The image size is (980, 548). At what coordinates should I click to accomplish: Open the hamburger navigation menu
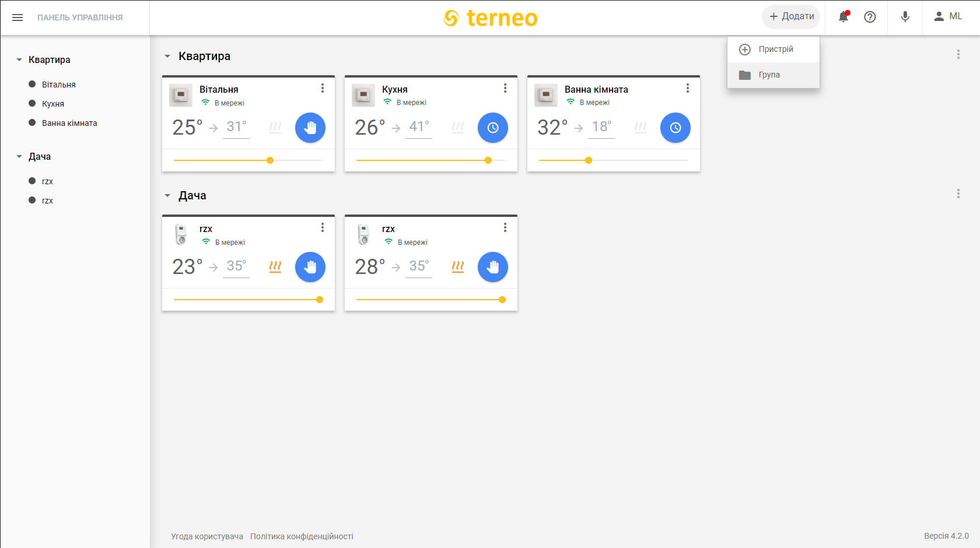point(17,17)
